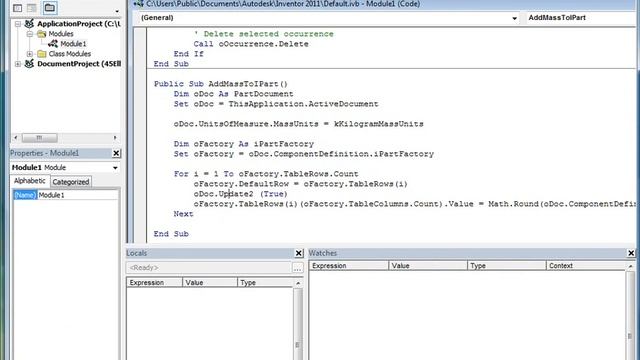Select the Modules folder in tree
The width and height of the screenshot is (640, 360).
click(x=61, y=34)
